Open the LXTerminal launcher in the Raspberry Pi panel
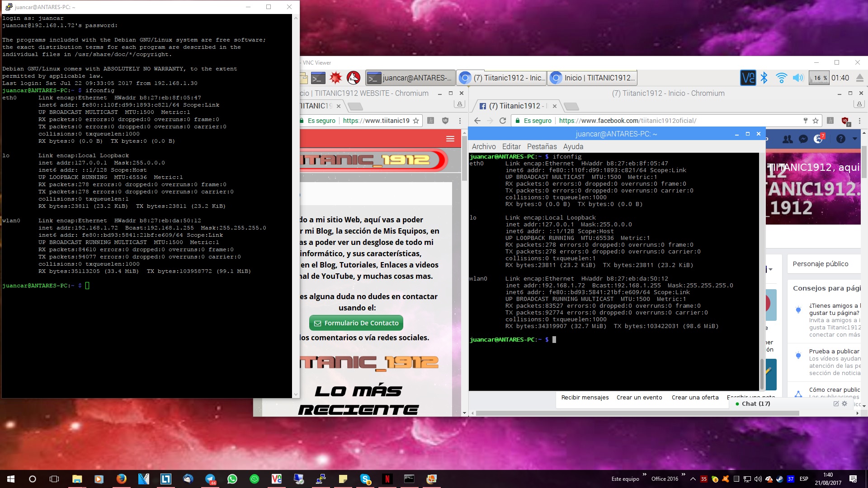The width and height of the screenshot is (868, 488). pyautogui.click(x=318, y=78)
